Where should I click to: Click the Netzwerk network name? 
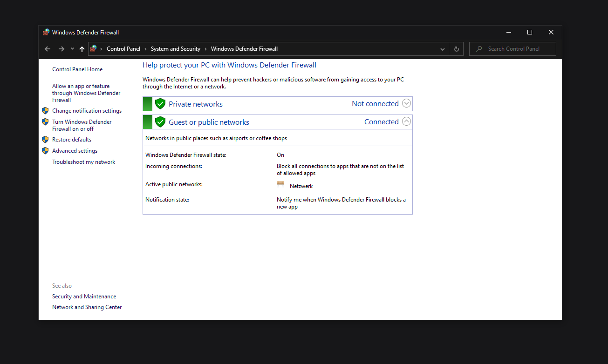[x=301, y=186]
